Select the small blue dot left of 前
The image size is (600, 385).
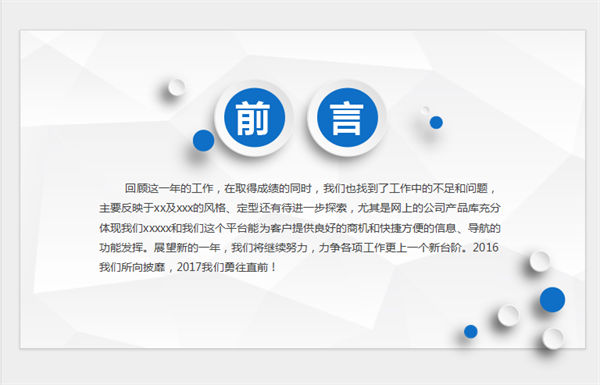coord(204,140)
